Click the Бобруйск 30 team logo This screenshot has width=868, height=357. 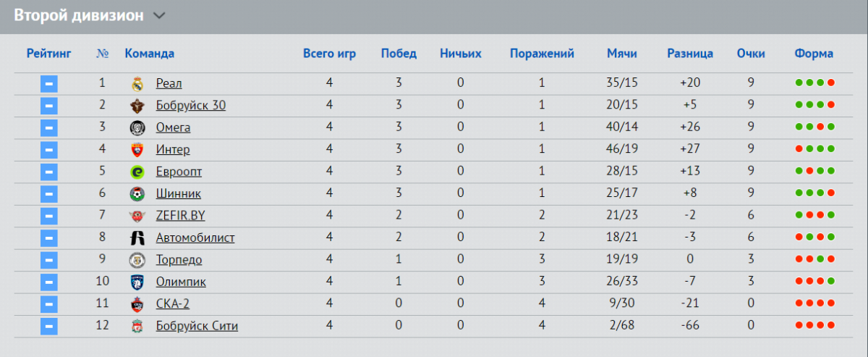pos(137,106)
